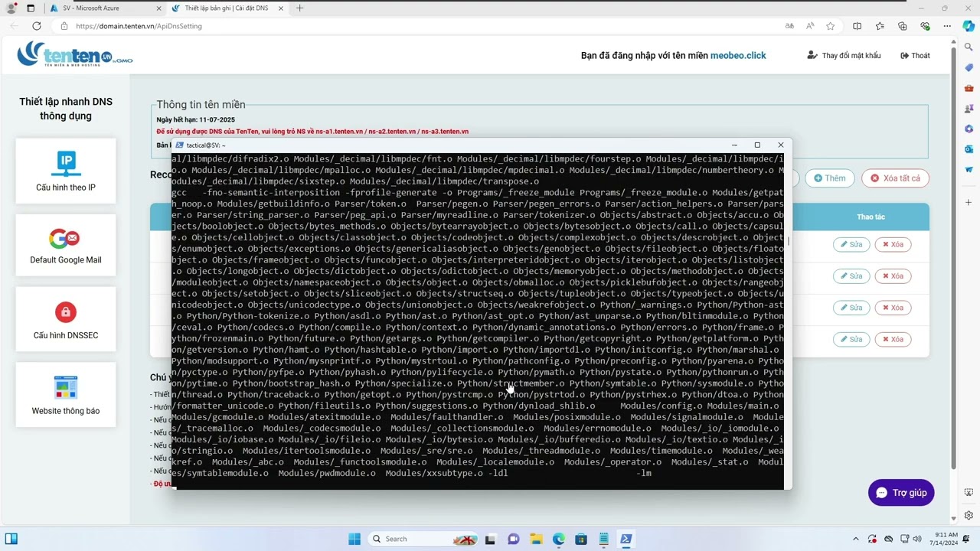Open Read aloud in address bar
The image size is (980, 551).
[810, 26]
